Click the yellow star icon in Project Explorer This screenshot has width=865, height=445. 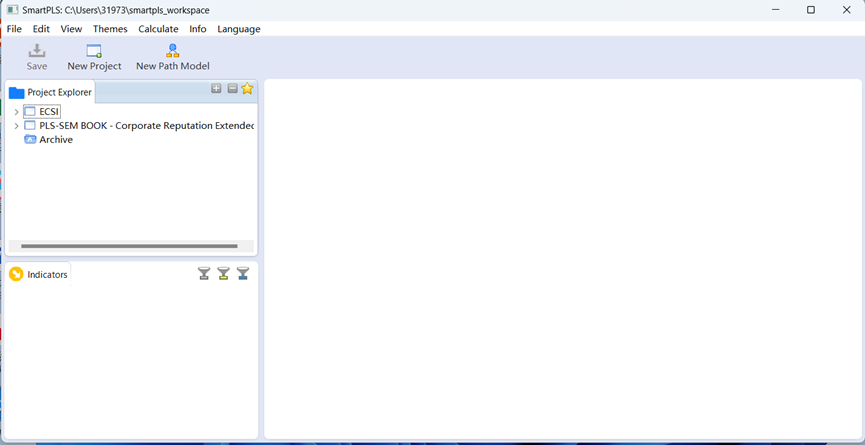coord(247,89)
